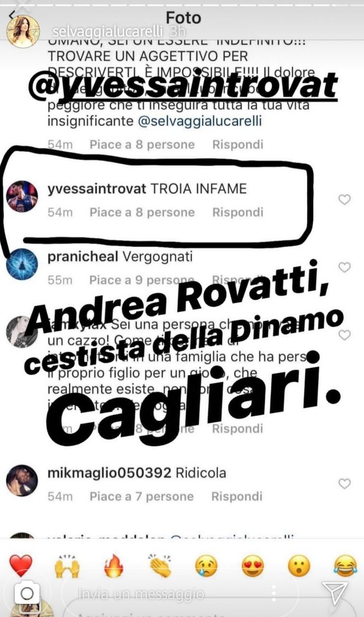Send the laughing tears reaction emoji
The image size is (364, 617).
[x=345, y=566]
